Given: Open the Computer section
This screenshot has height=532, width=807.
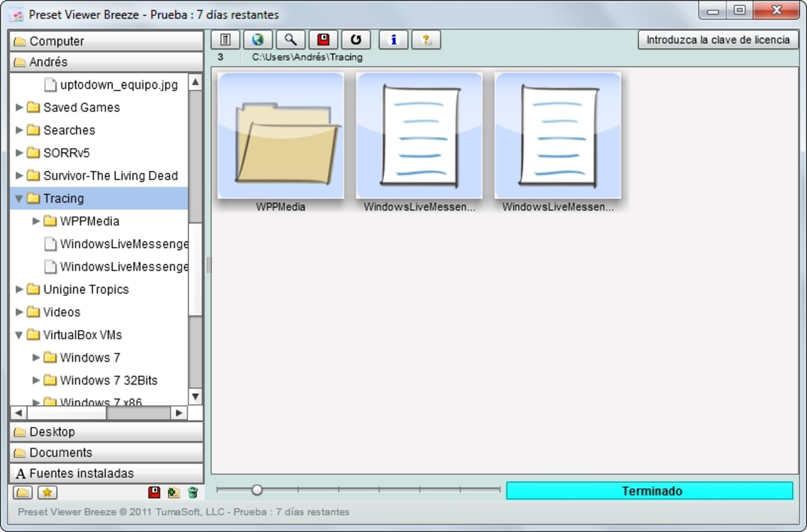Looking at the screenshot, I should click(x=106, y=41).
